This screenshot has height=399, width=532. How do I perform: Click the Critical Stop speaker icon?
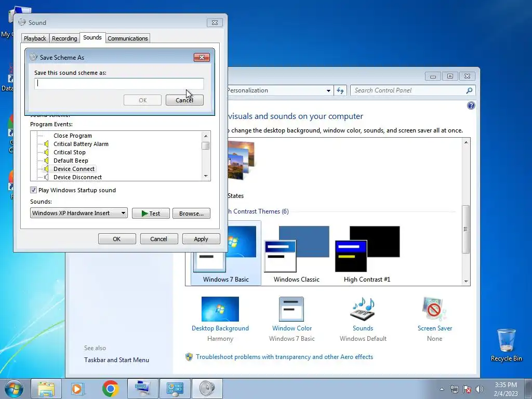[46, 152]
